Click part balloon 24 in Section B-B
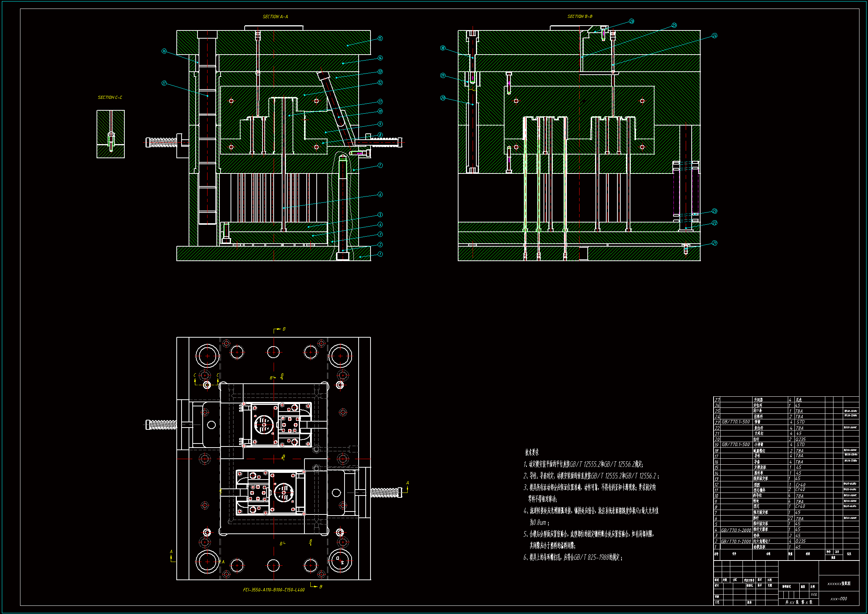This screenshot has height=614, width=868. 714,36
